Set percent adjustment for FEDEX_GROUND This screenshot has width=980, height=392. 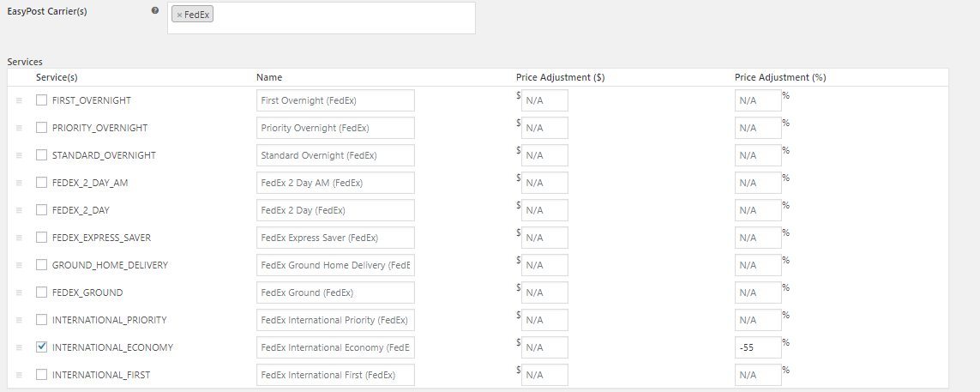[x=758, y=292]
